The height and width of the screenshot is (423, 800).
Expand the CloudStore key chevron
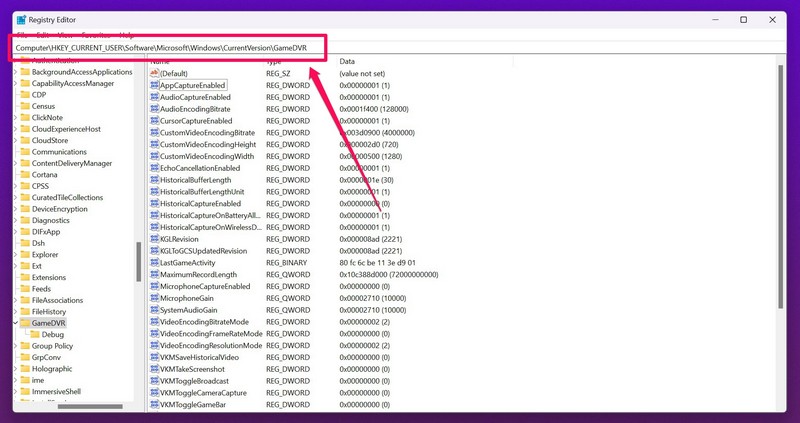click(x=14, y=140)
